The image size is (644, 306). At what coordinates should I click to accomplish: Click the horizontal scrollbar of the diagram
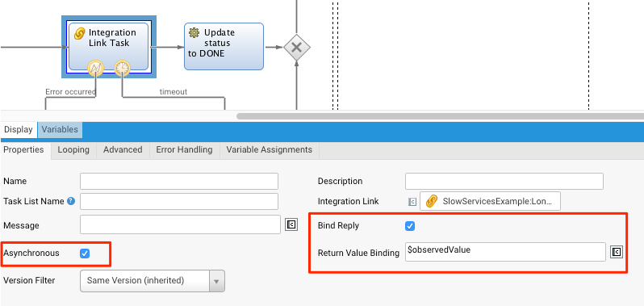(x=440, y=116)
